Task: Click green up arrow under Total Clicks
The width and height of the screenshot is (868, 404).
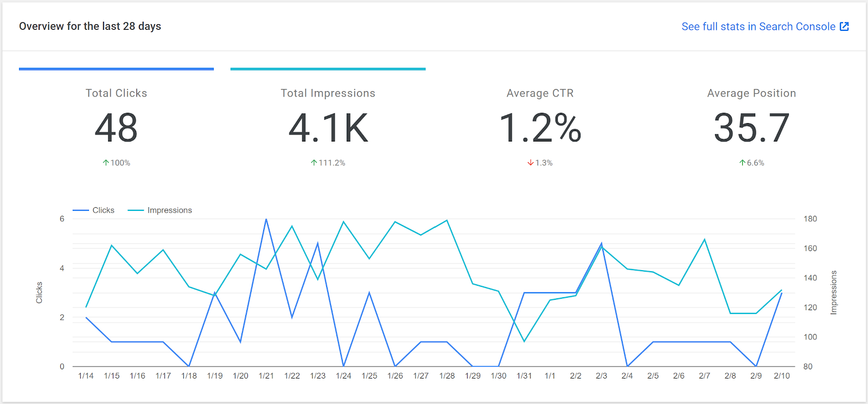Action: [106, 163]
